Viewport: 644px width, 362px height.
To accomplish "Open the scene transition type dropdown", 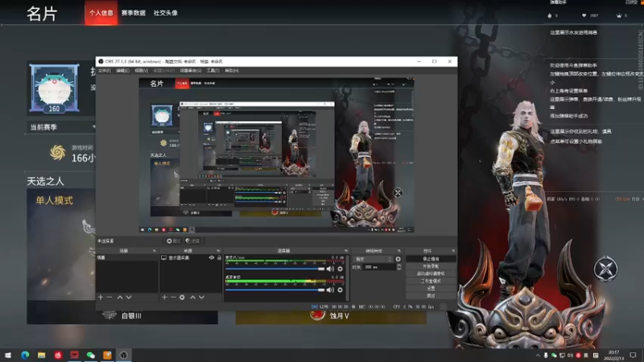I will pos(374,259).
